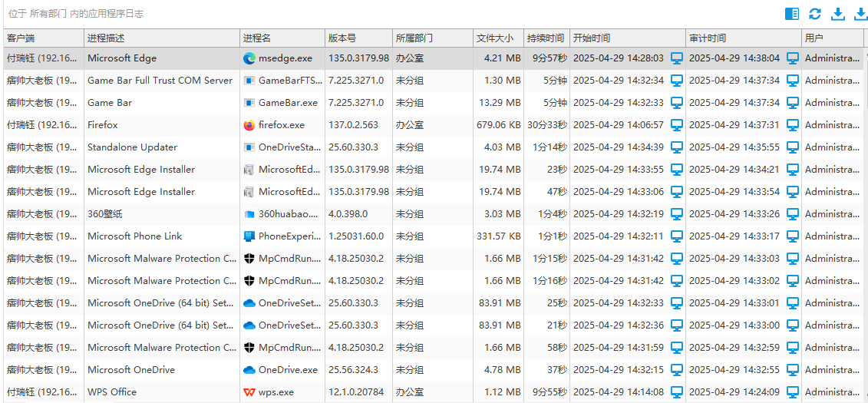
Task: Click the PhoneExperi... process icon
Action: pyautogui.click(x=249, y=236)
